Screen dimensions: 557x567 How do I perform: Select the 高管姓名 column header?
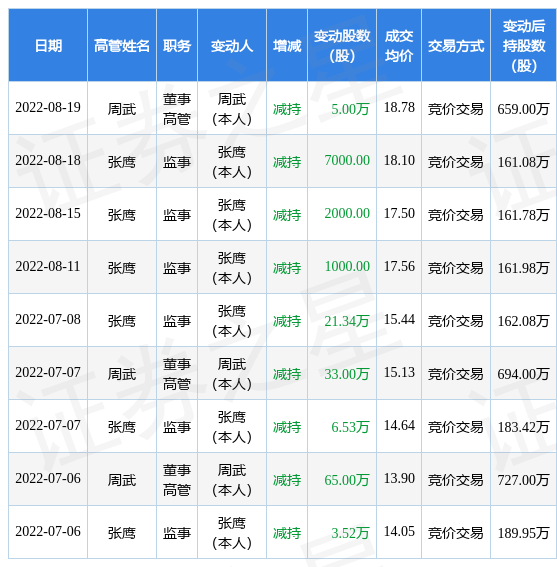(122, 46)
